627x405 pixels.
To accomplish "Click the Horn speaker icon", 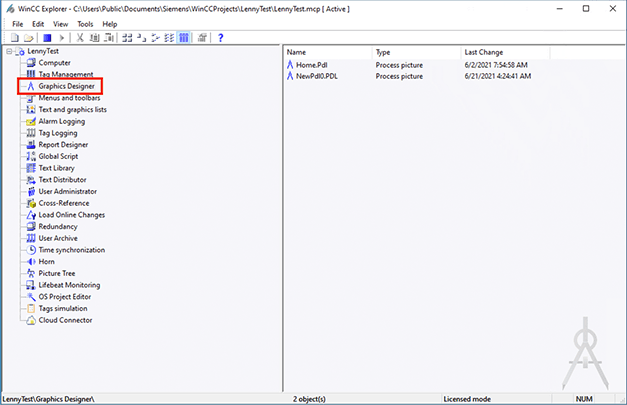I will 31,261.
